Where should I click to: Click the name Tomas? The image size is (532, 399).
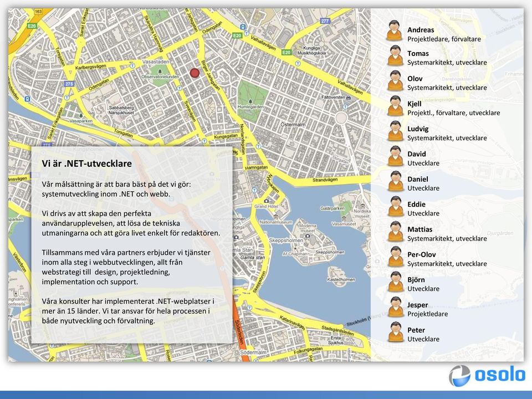pos(418,54)
